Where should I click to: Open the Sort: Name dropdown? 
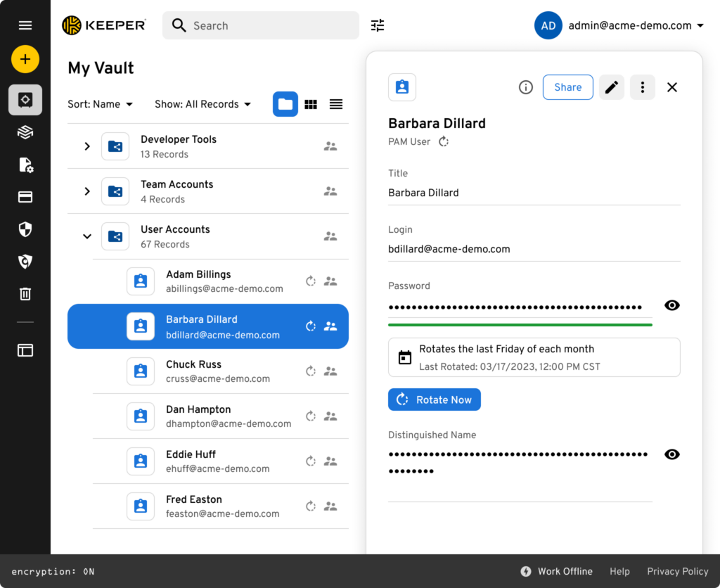tap(100, 104)
